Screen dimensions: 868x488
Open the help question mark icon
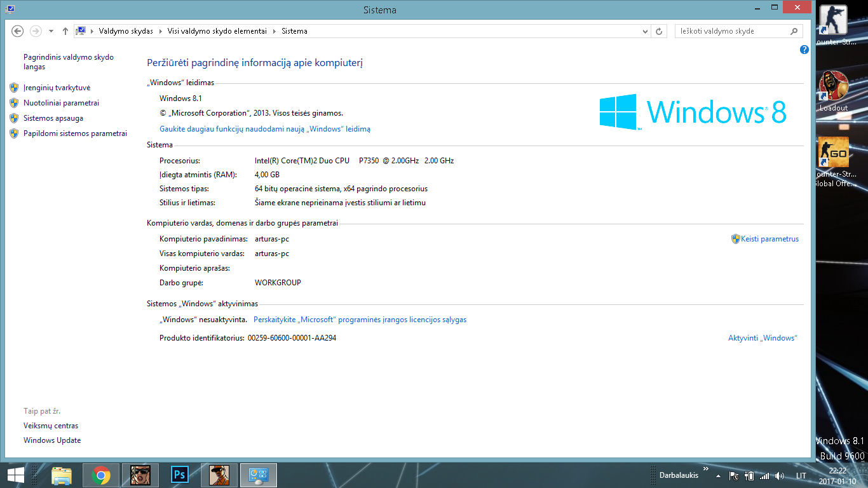pyautogui.click(x=804, y=50)
